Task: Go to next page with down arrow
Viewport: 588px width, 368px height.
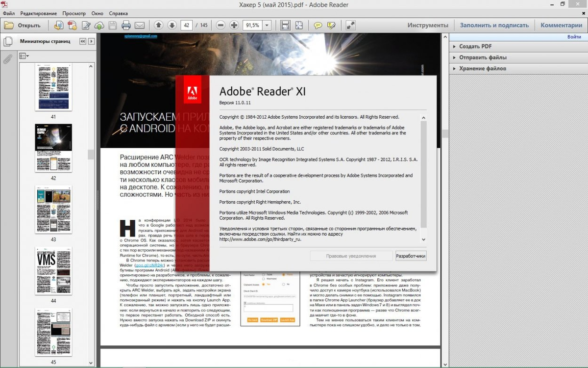Action: point(172,25)
